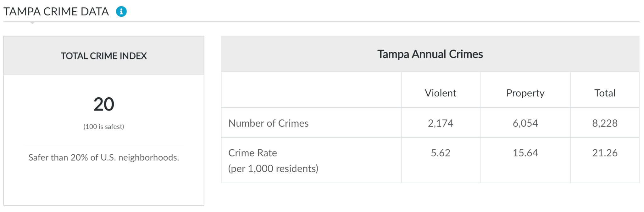The height and width of the screenshot is (212, 644).
Task: Click the blue info icon beside Tampa Crime Data
Action: [x=121, y=12]
